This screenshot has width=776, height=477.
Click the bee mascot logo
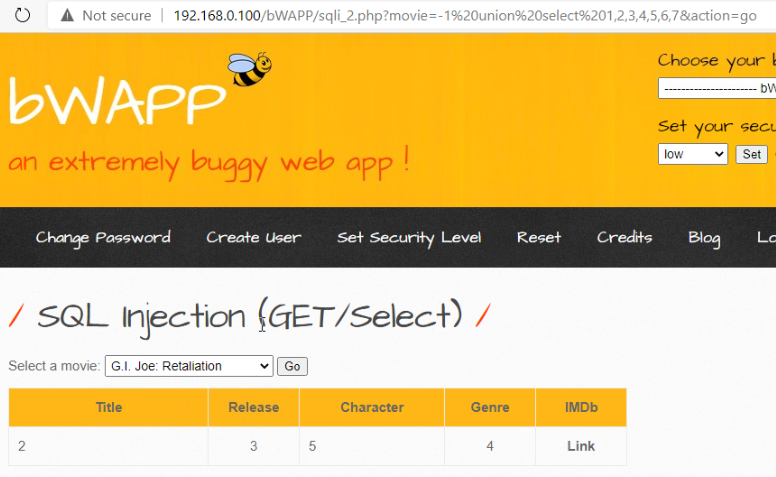click(249, 69)
